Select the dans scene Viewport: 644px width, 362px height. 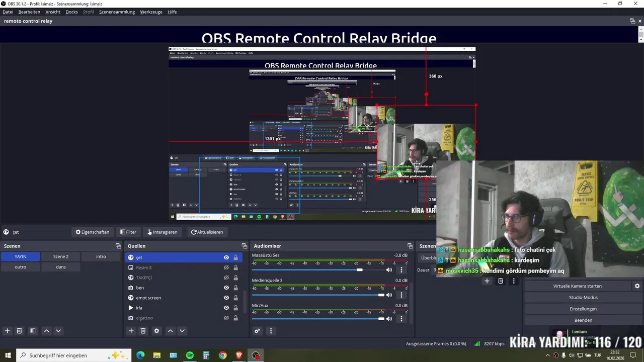coord(61,267)
